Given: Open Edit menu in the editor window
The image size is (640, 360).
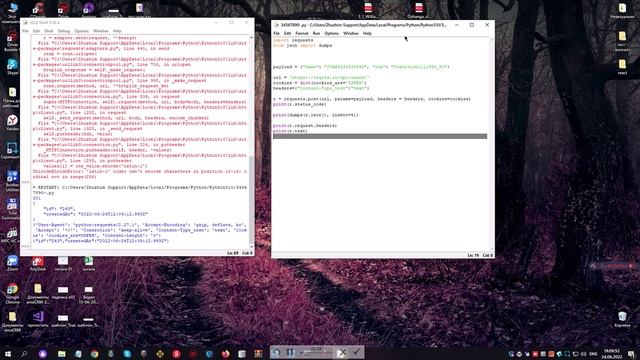Looking at the screenshot, I should coord(287,33).
